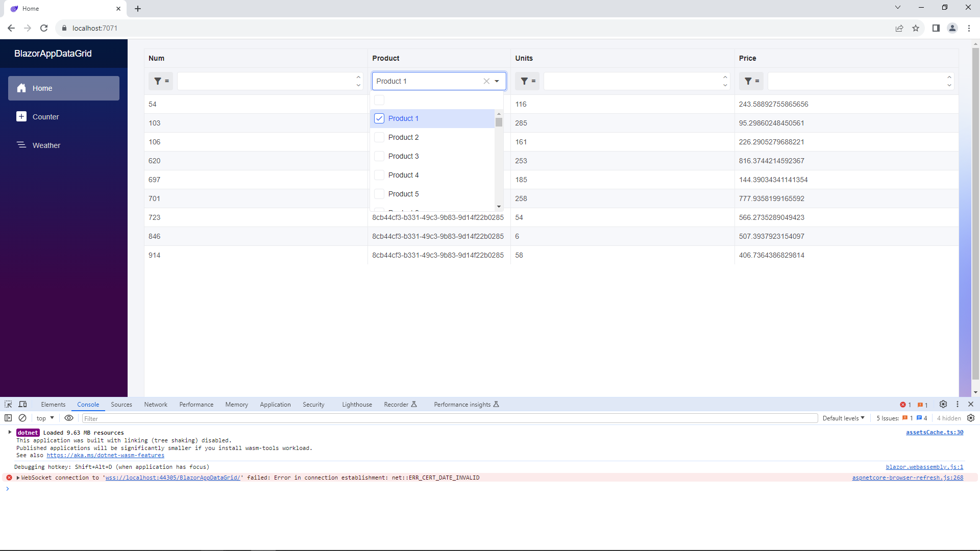The height and width of the screenshot is (551, 980).
Task: Click the Units column filter icon
Action: (x=527, y=81)
